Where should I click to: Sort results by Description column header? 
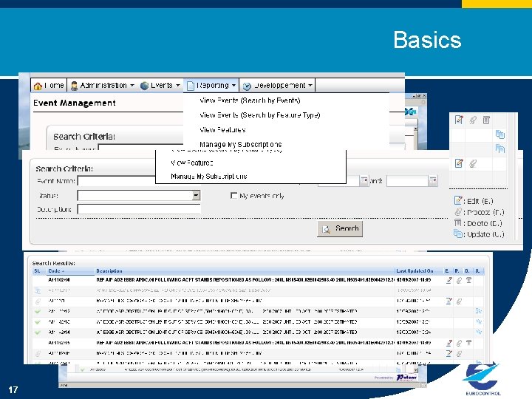tap(109, 270)
